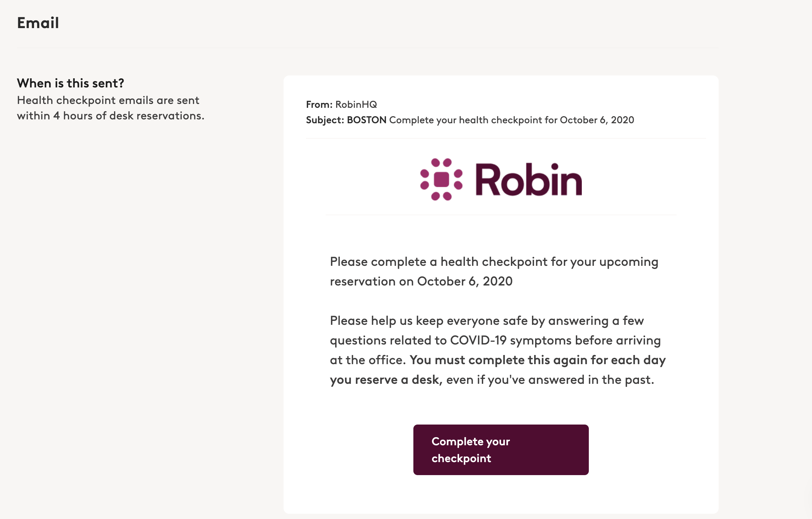The width and height of the screenshot is (812, 519).
Task: Click the 'Please help us keep everyone safe' line
Action: click(487, 321)
